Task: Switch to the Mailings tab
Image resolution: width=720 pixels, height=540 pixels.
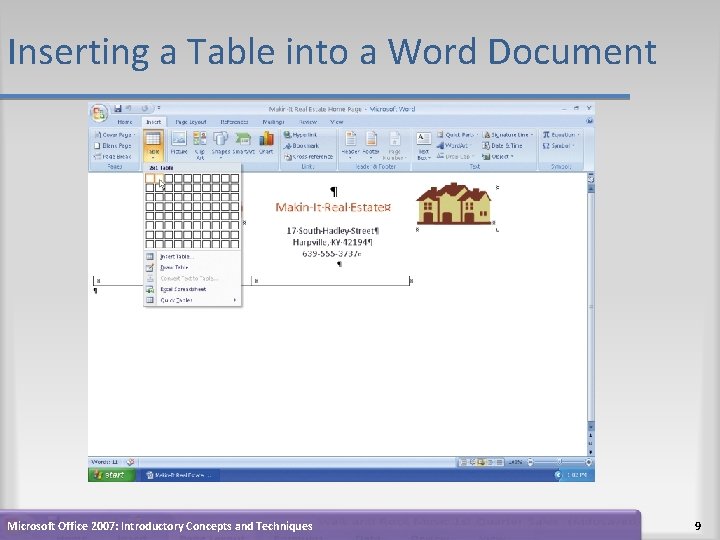Action: click(273, 122)
